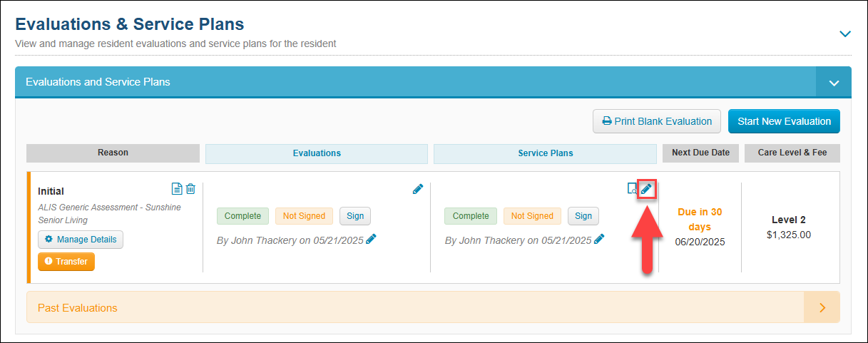Collapse the Evaluations & Service Plans page section
The image size is (868, 343).
pyautogui.click(x=845, y=34)
